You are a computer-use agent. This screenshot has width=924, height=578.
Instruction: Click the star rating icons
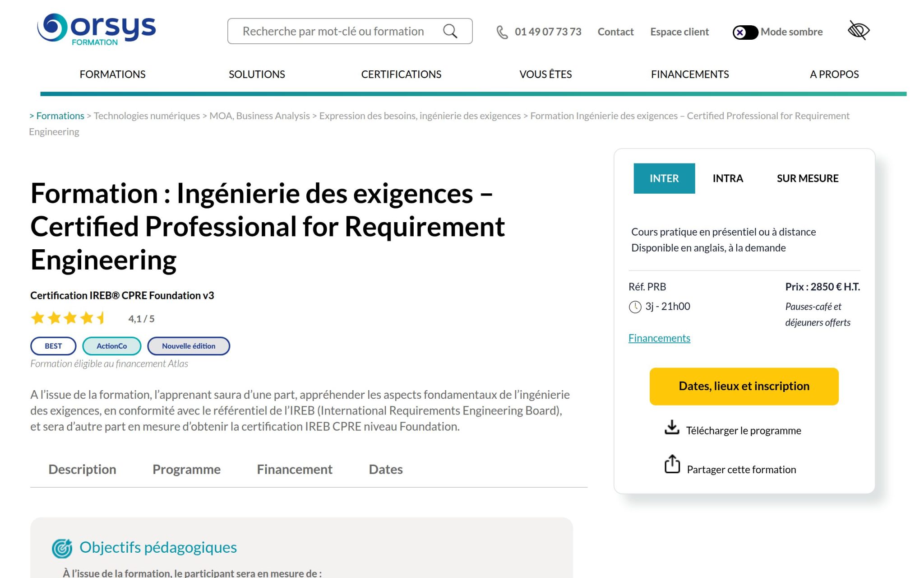pyautogui.click(x=68, y=318)
